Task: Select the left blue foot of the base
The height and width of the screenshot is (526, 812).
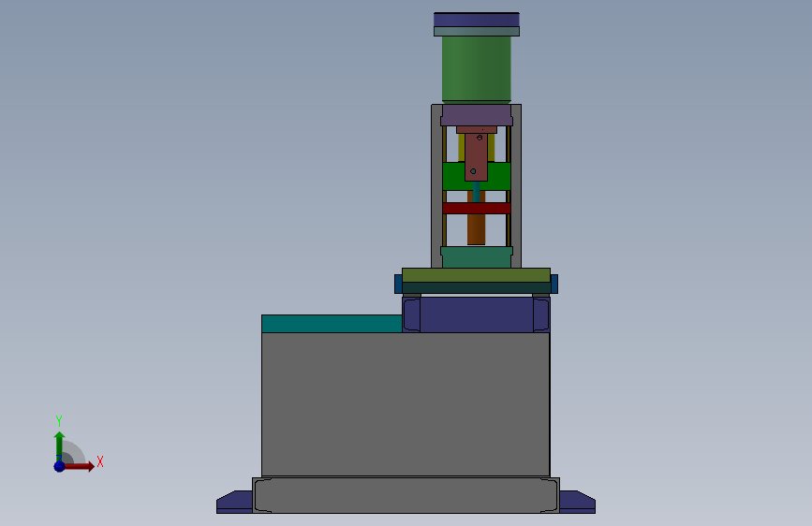Action: point(234,503)
